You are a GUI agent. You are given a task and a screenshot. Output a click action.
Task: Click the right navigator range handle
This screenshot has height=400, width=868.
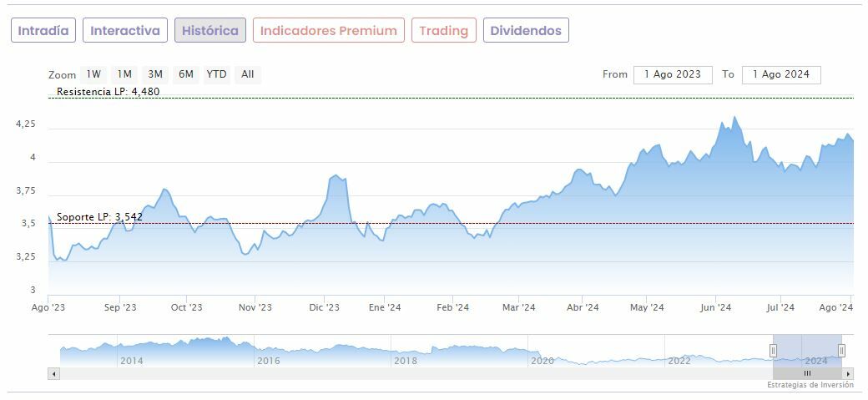coord(841,350)
